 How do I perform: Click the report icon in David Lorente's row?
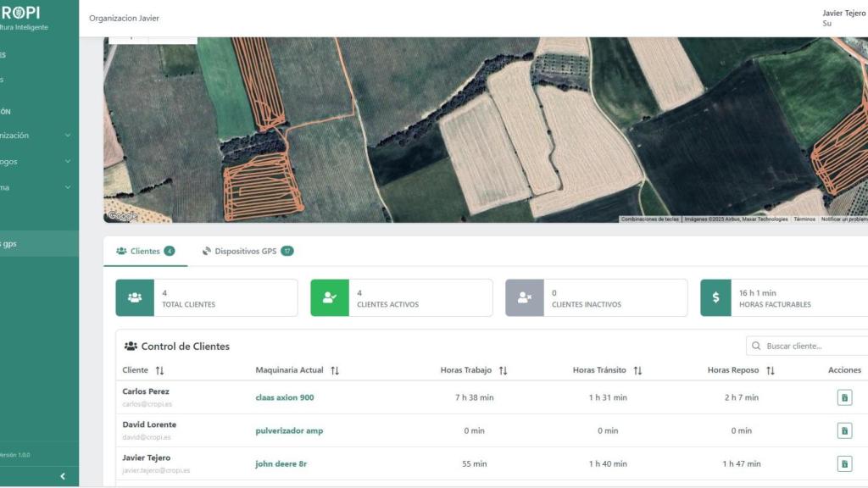(844, 430)
